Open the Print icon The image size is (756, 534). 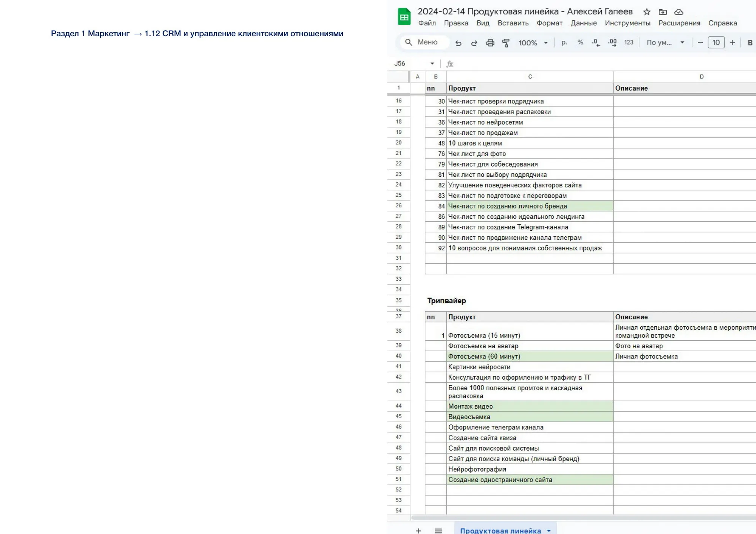(x=490, y=43)
